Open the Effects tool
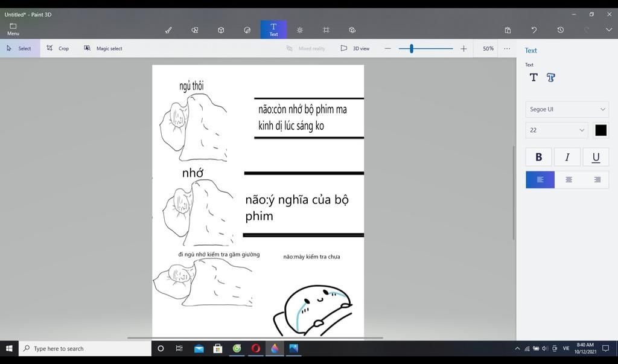This screenshot has width=618, height=364. (300, 30)
